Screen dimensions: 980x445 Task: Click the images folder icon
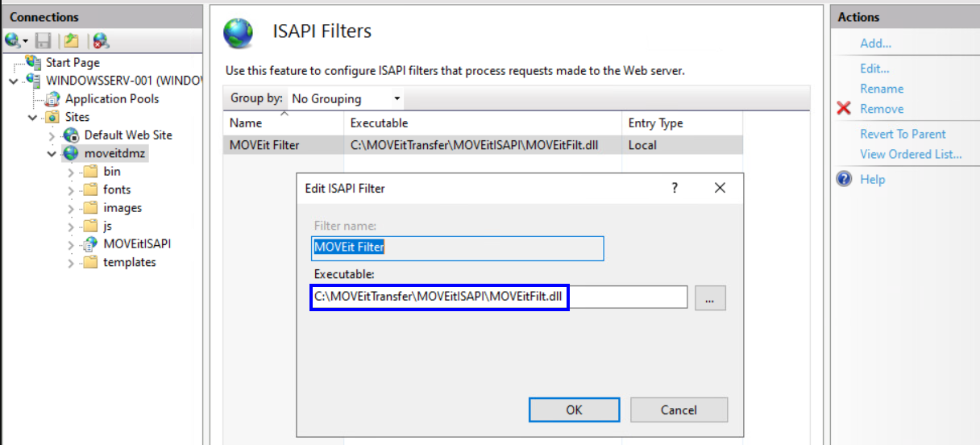pyautogui.click(x=89, y=207)
